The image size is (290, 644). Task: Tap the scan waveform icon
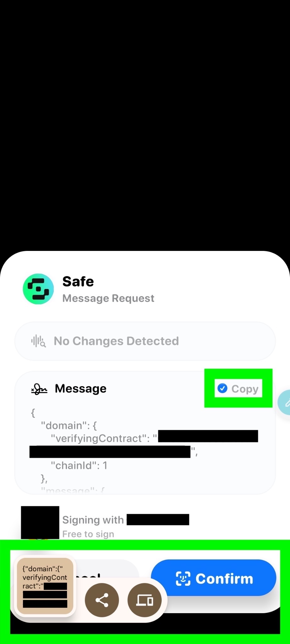[38, 341]
